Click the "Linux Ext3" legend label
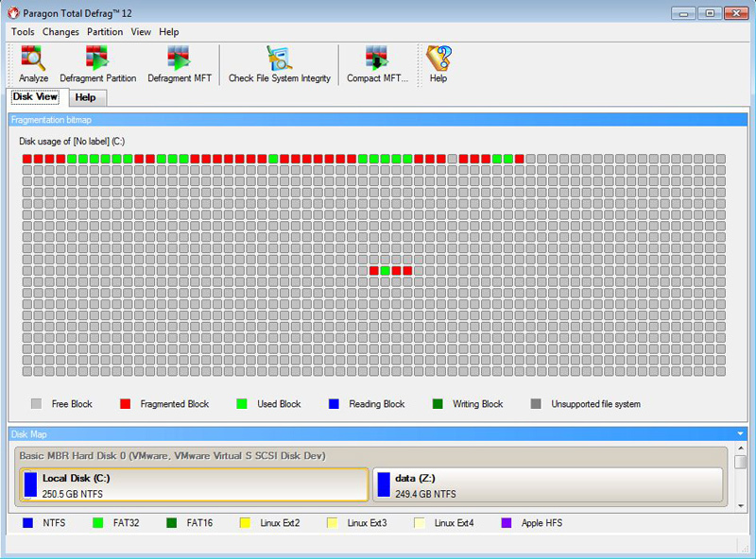756x559 pixels. pyautogui.click(x=367, y=523)
